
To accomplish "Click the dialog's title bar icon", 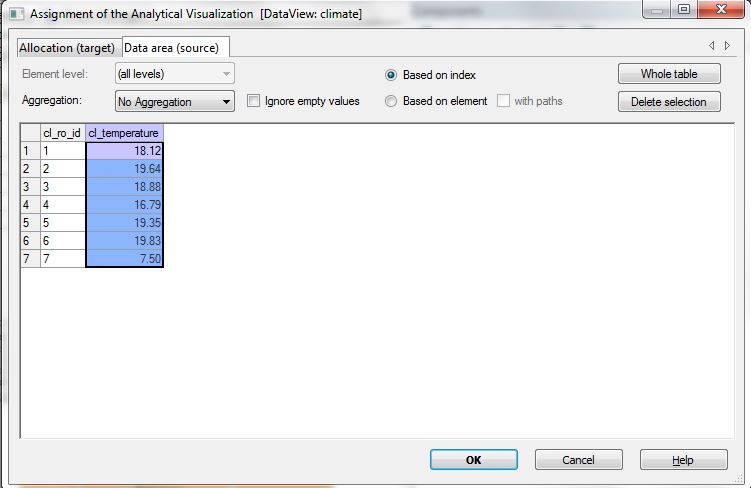I will point(16,14).
